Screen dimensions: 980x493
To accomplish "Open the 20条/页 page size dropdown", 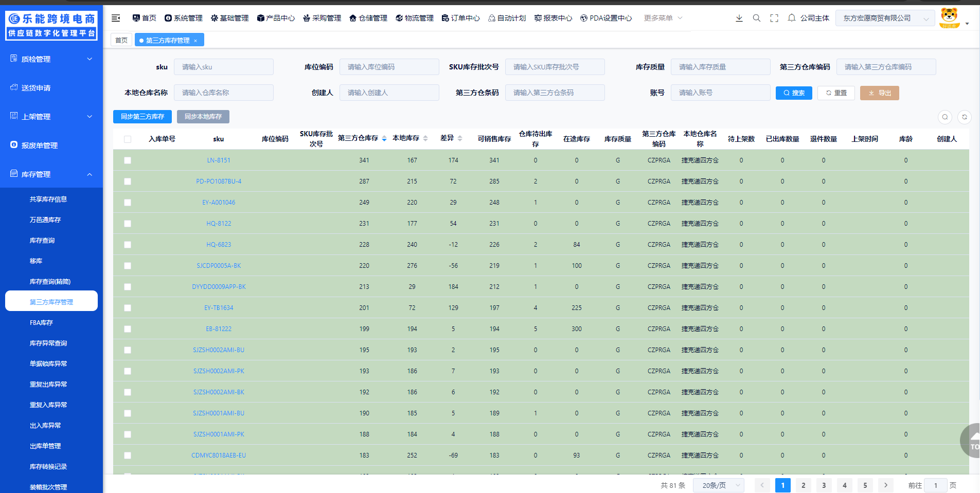I will coord(718,485).
